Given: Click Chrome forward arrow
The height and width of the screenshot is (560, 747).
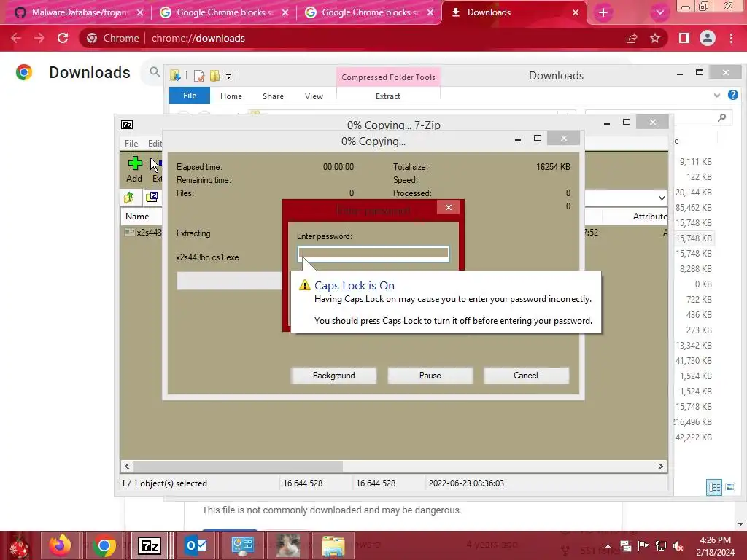Looking at the screenshot, I should [x=39, y=38].
